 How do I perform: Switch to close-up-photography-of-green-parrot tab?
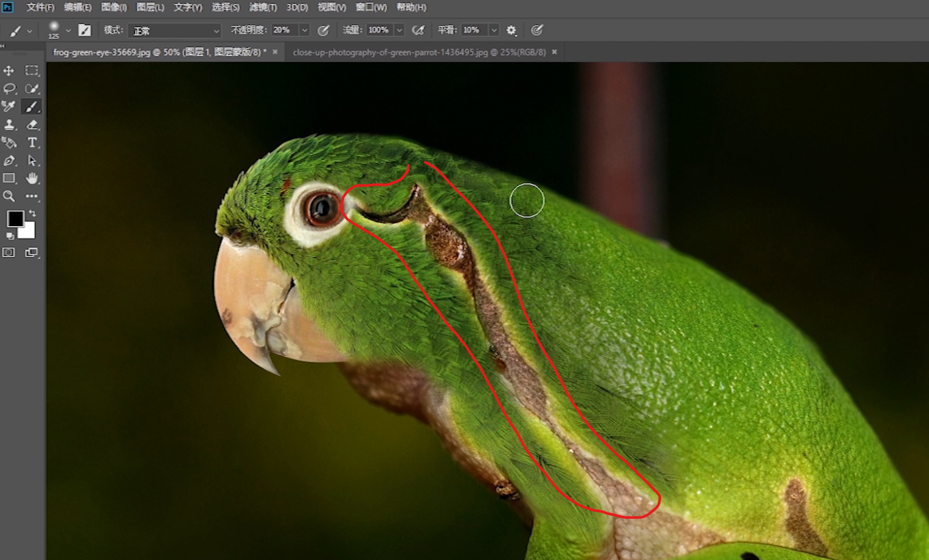coord(420,52)
